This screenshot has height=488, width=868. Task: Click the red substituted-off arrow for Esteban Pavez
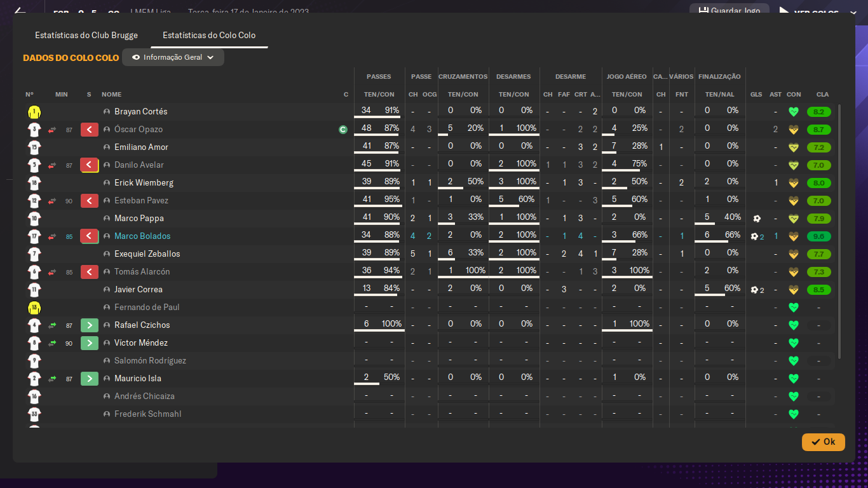pyautogui.click(x=90, y=201)
